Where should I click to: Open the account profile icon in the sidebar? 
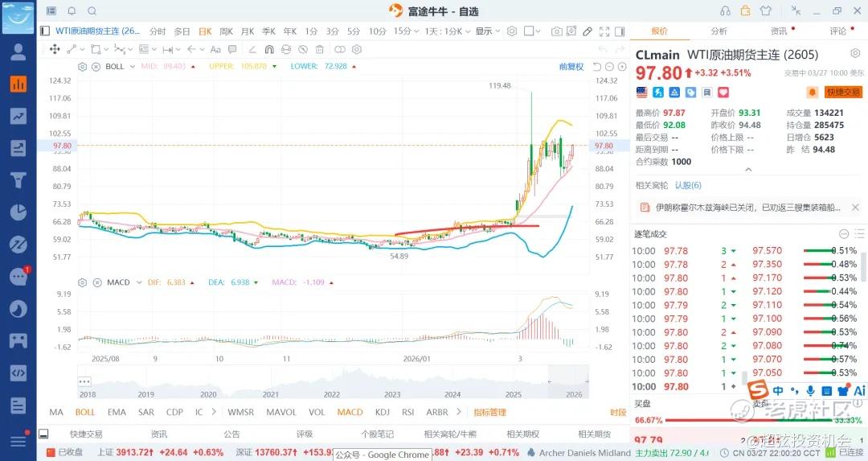coord(18,52)
